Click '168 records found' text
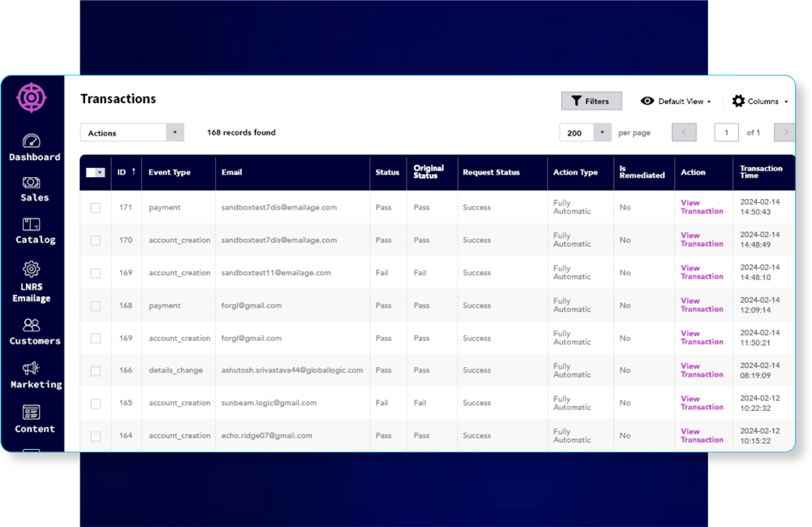The width and height of the screenshot is (812, 527). tap(241, 132)
